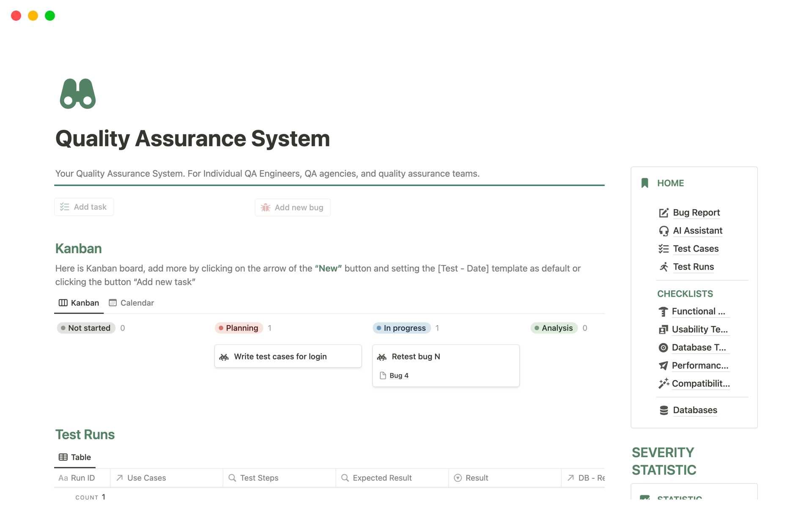Click the Test Runs runner icon

pos(663,267)
